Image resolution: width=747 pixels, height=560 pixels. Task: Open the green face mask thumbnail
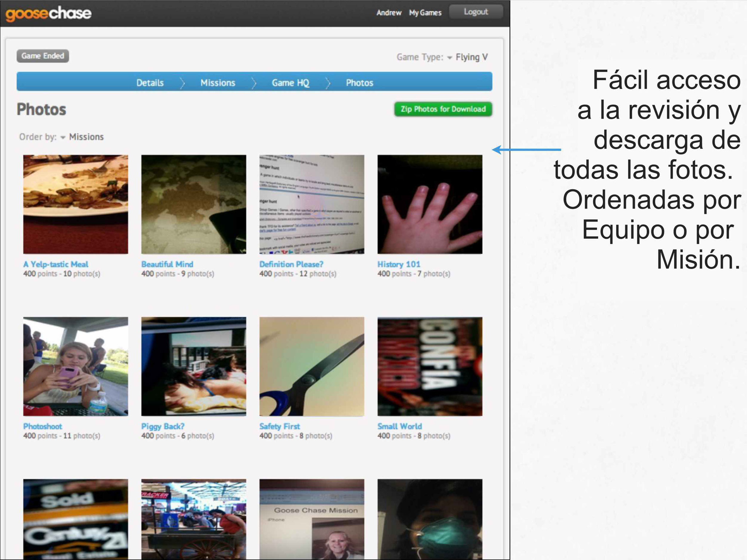point(430,519)
